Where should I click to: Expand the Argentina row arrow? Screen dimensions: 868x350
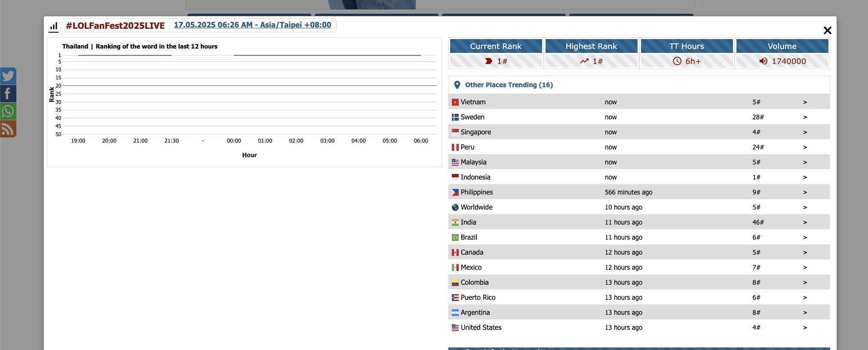(x=805, y=313)
